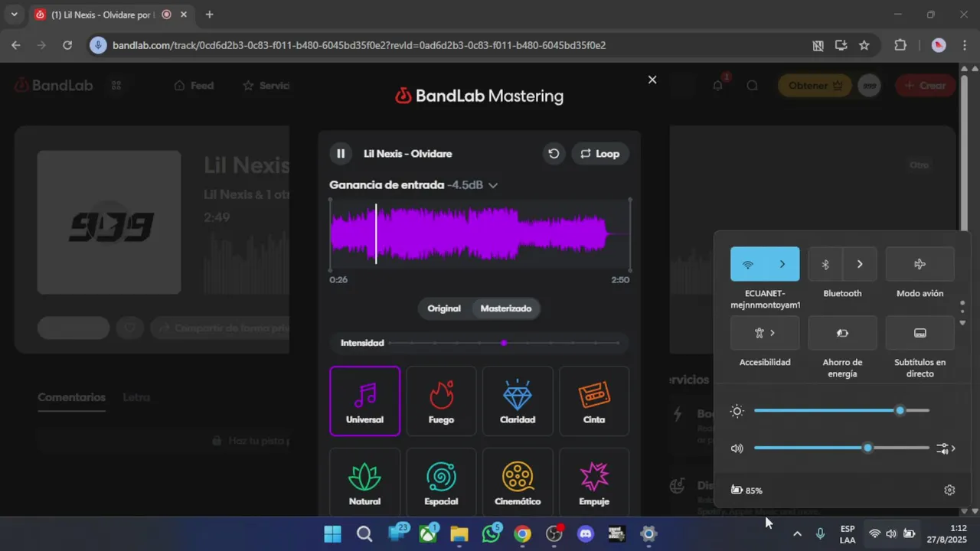This screenshot has height=551, width=980.
Task: Open the clock showing 1:12
Action: (x=947, y=534)
